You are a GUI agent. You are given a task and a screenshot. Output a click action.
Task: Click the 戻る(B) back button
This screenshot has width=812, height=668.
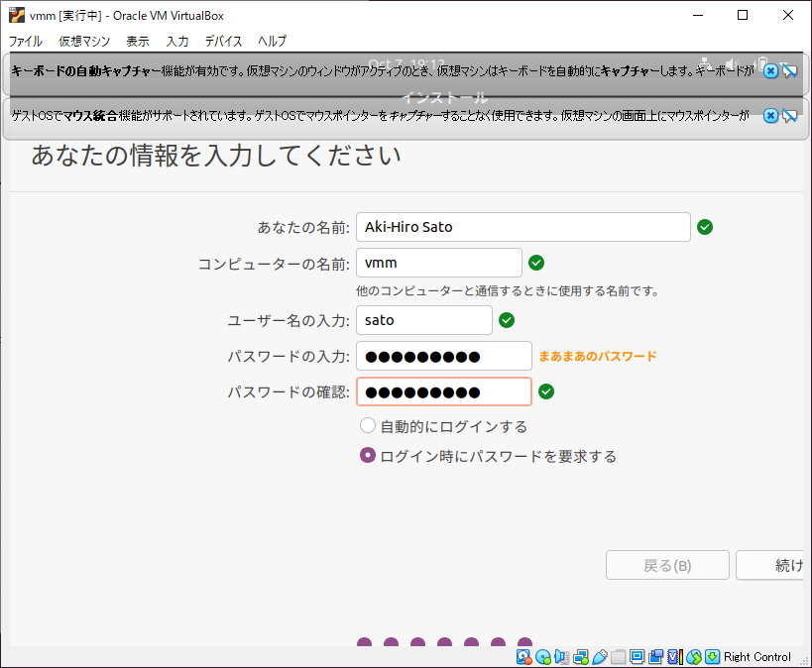click(667, 565)
